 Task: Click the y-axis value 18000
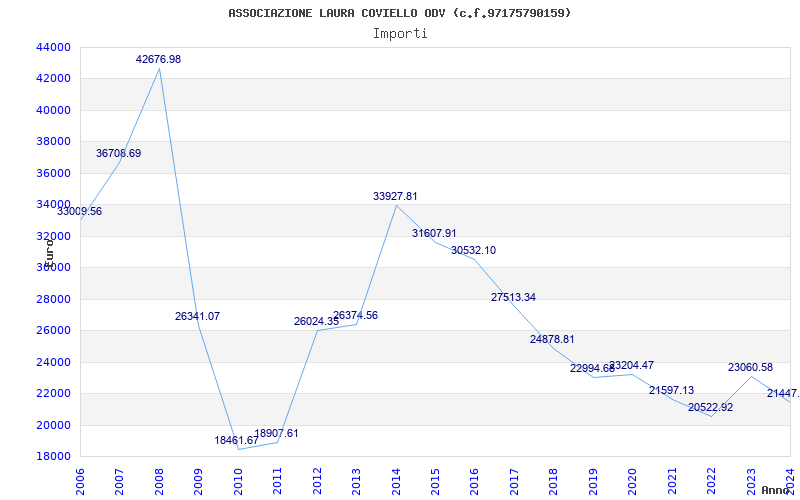(x=53, y=457)
